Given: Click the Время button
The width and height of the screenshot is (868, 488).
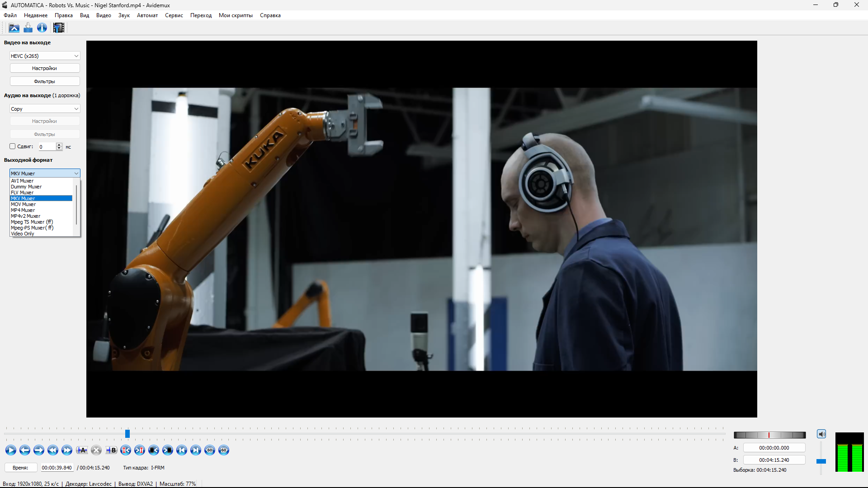Looking at the screenshot, I should tap(20, 468).
